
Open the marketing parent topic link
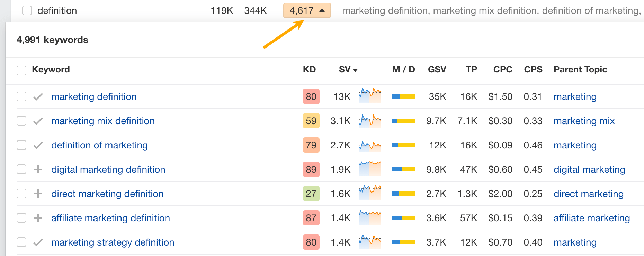click(x=575, y=96)
